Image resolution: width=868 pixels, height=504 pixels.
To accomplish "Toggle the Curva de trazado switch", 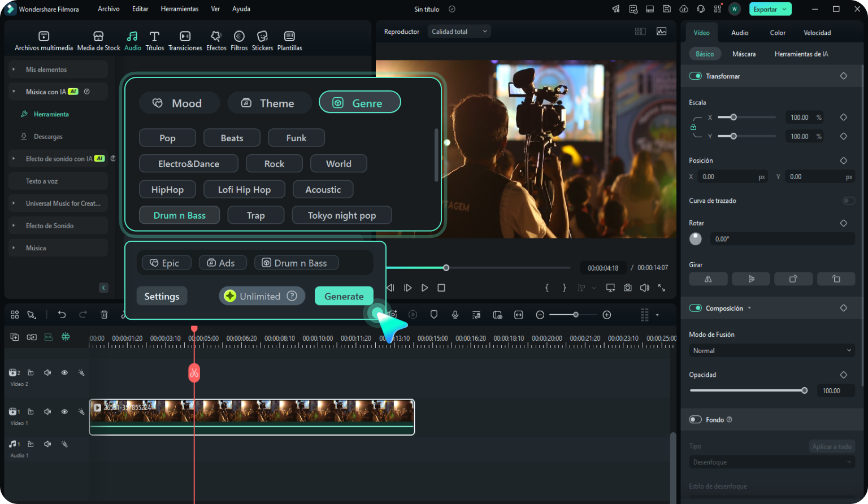I will [x=848, y=201].
